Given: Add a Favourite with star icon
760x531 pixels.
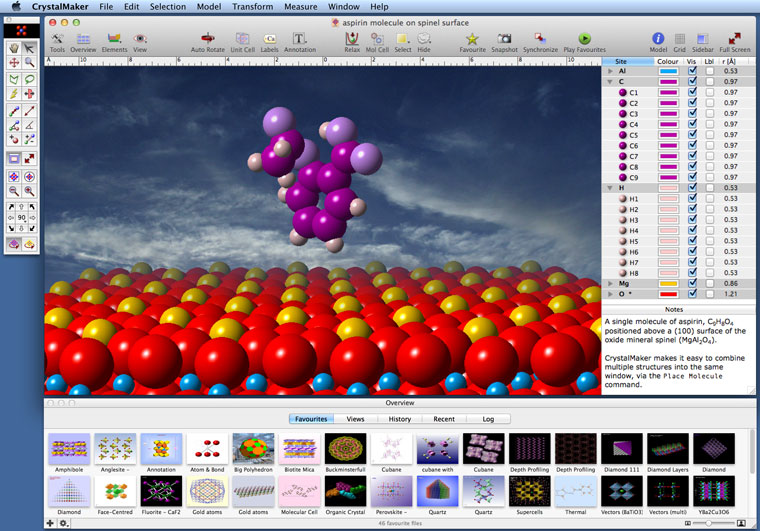Looking at the screenshot, I should [x=473, y=43].
